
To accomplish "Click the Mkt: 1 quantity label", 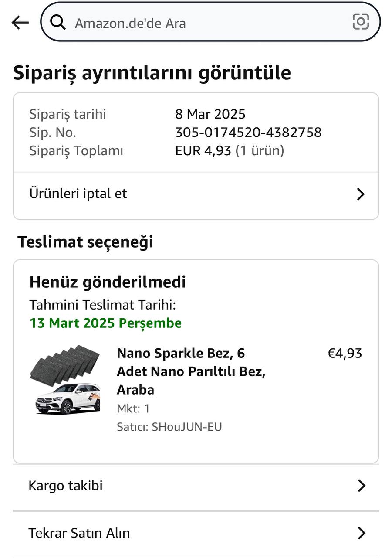I will point(133,408).
